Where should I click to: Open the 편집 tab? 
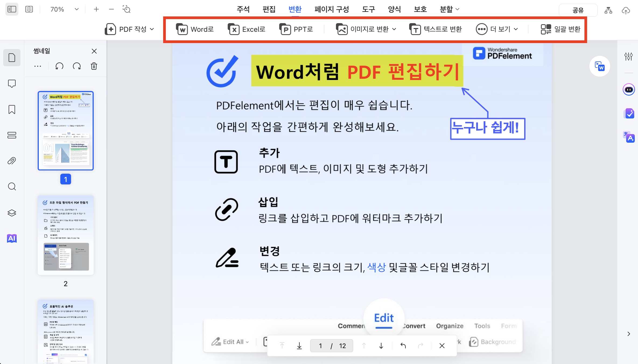pos(269,9)
